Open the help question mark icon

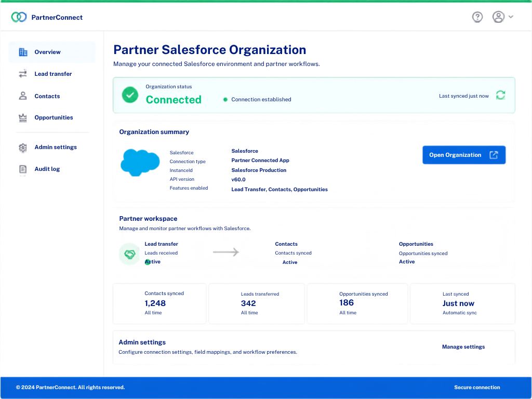tap(477, 17)
